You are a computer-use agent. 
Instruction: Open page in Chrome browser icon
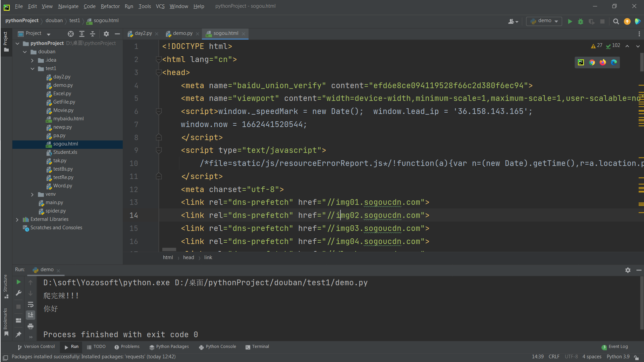coord(592,62)
